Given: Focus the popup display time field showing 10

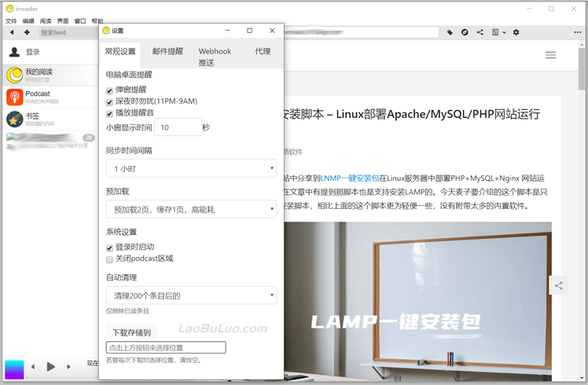Looking at the screenshot, I should [178, 127].
